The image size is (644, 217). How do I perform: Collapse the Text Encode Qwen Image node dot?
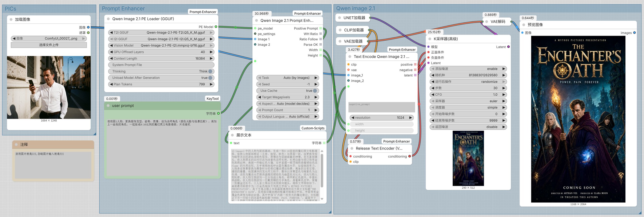pos(350,57)
